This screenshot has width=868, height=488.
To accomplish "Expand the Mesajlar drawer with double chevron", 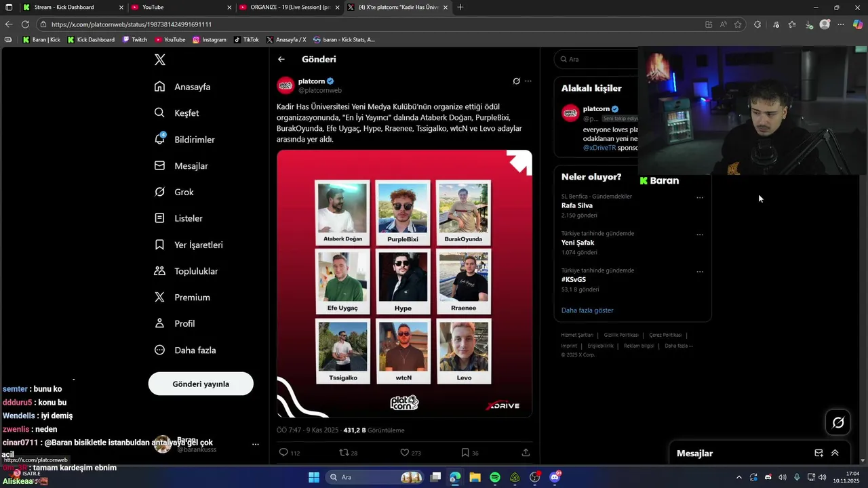I will pos(835,453).
